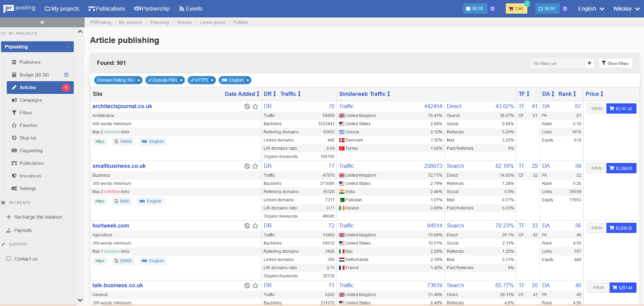Click the first wallet balance $0.00
The height and width of the screenshot is (306, 644).
pos(475,8)
